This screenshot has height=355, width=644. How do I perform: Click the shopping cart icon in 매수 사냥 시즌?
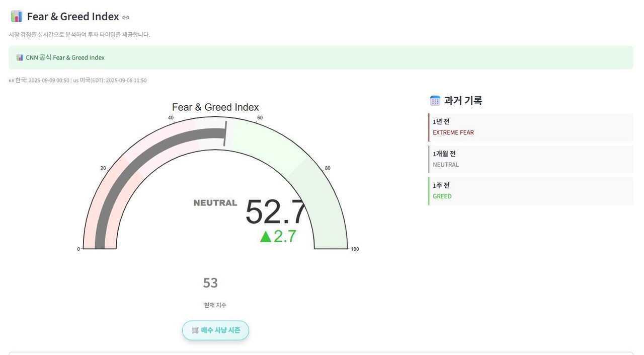196,330
